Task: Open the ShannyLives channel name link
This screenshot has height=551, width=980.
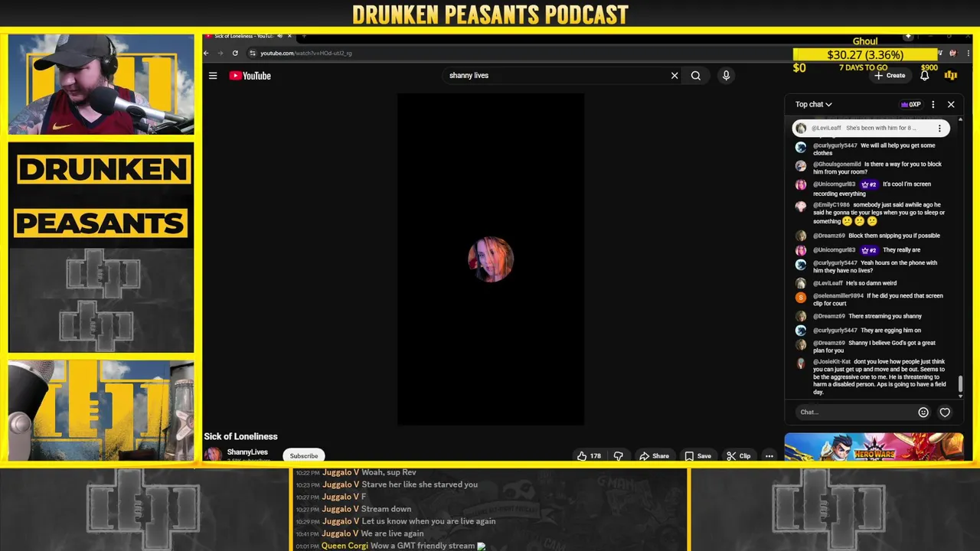Action: [x=247, y=452]
